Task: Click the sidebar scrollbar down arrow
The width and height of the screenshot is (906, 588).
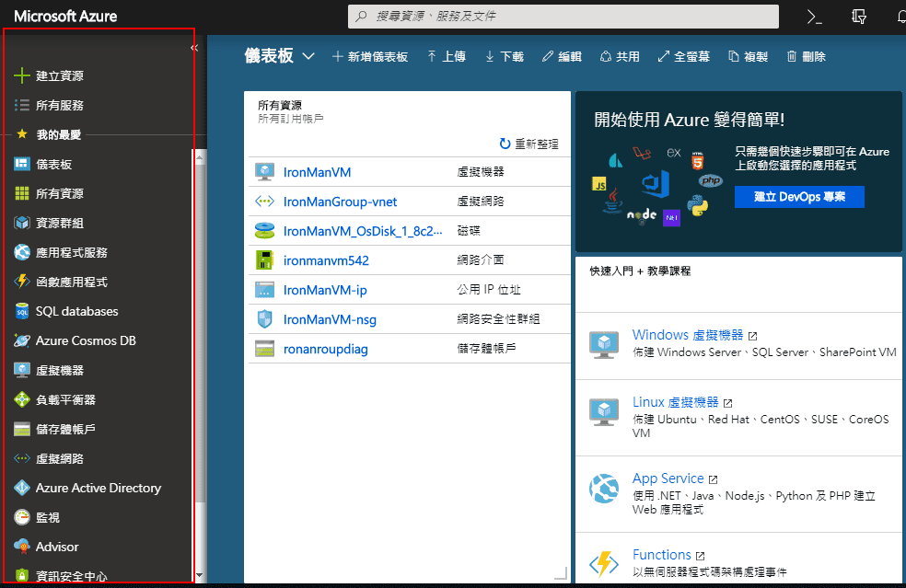Action: pos(200,575)
